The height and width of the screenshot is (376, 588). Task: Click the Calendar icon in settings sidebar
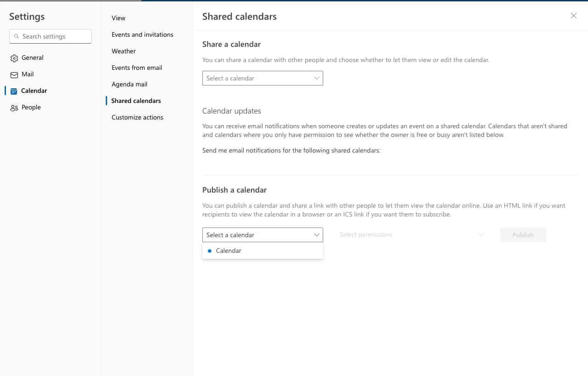[14, 91]
